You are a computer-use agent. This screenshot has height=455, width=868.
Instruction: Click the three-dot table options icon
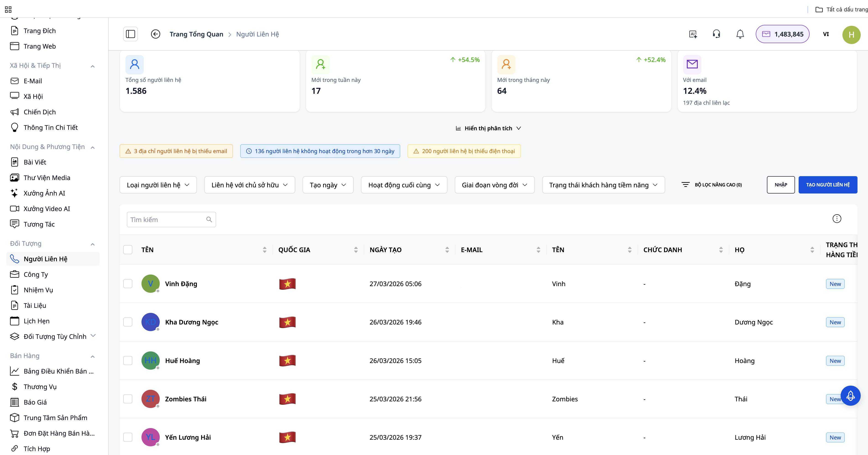click(837, 219)
